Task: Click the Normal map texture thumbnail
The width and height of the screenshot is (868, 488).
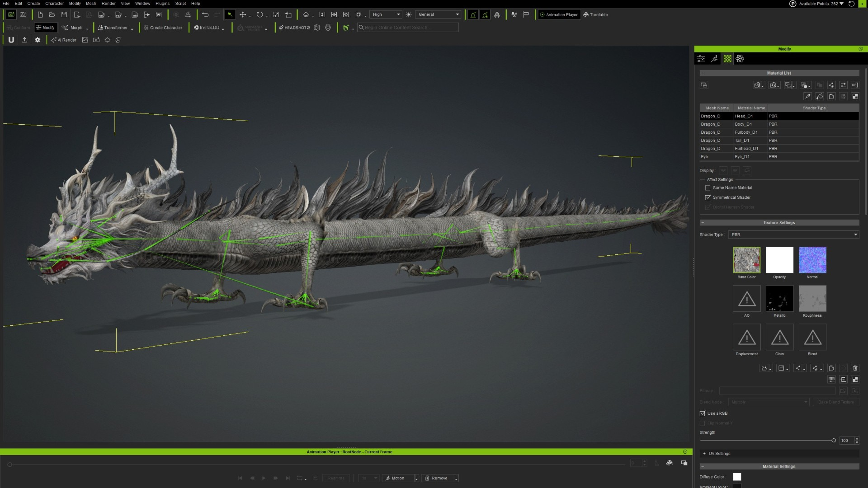Action: coord(812,260)
